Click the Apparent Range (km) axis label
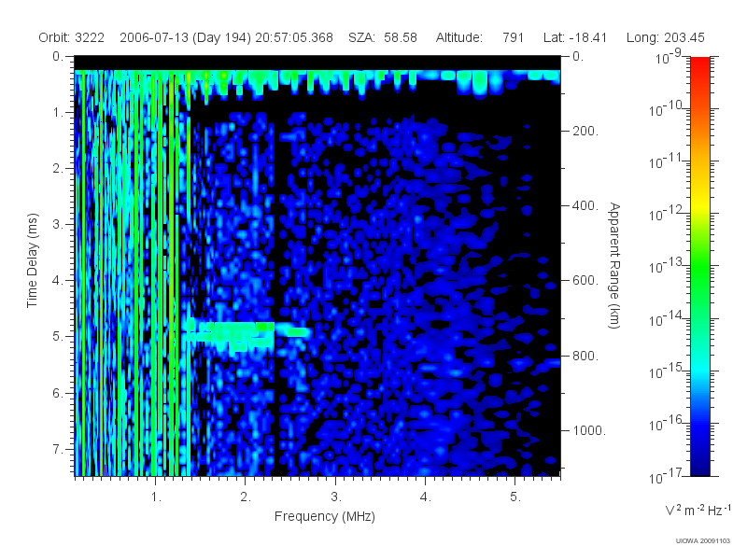This screenshot has width=747, height=560. tap(614, 265)
